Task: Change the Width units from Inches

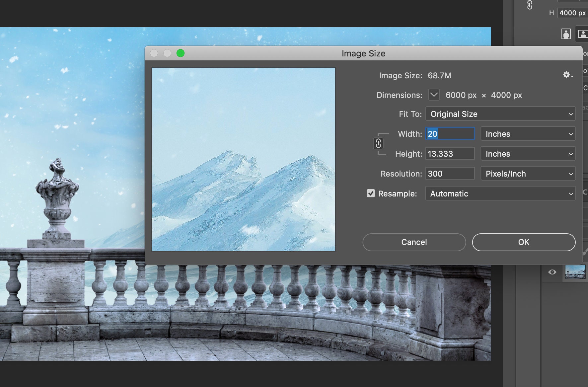Action: point(528,134)
